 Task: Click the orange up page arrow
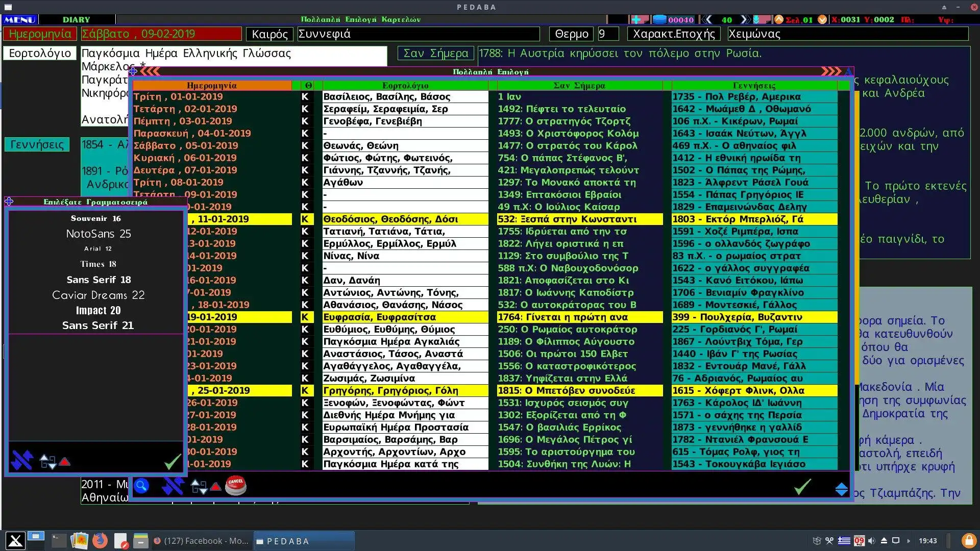pos(778,20)
